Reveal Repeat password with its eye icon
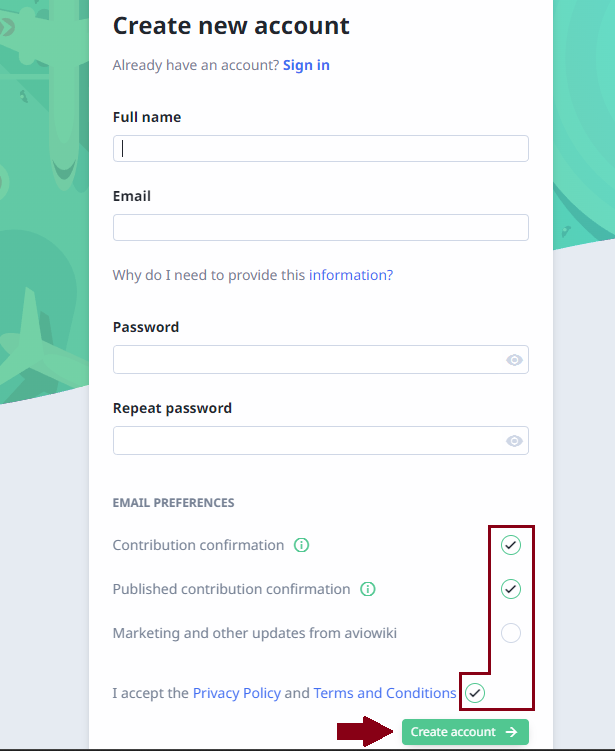The width and height of the screenshot is (615, 751). tap(514, 441)
